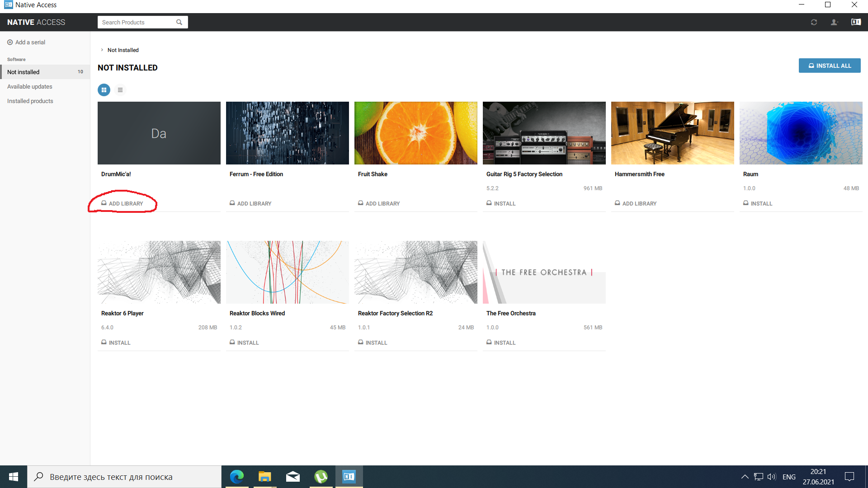Expand the Not Installed breadcrumb chevron
This screenshot has height=488, width=868.
click(x=102, y=50)
